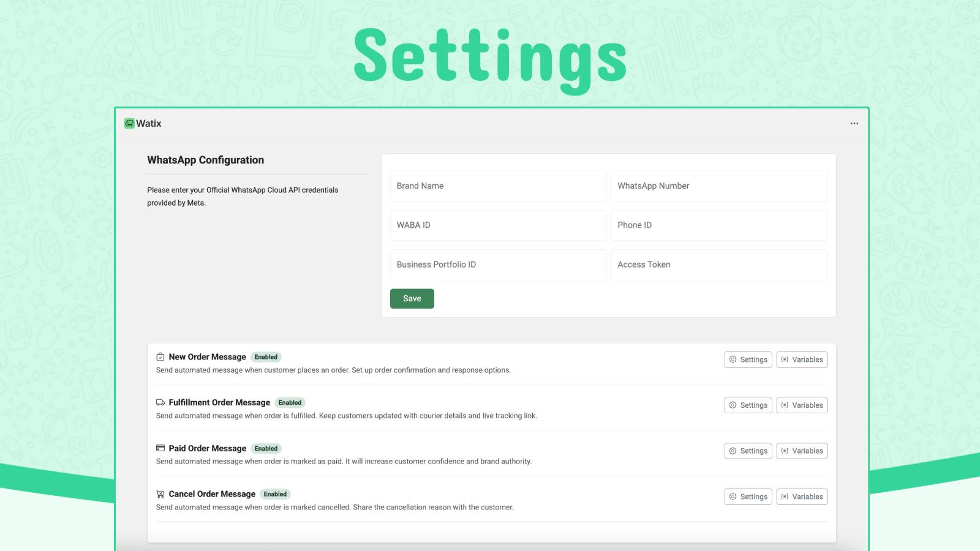Open Variables for New Order Message
This screenshot has height=551, width=980.
pyautogui.click(x=802, y=360)
